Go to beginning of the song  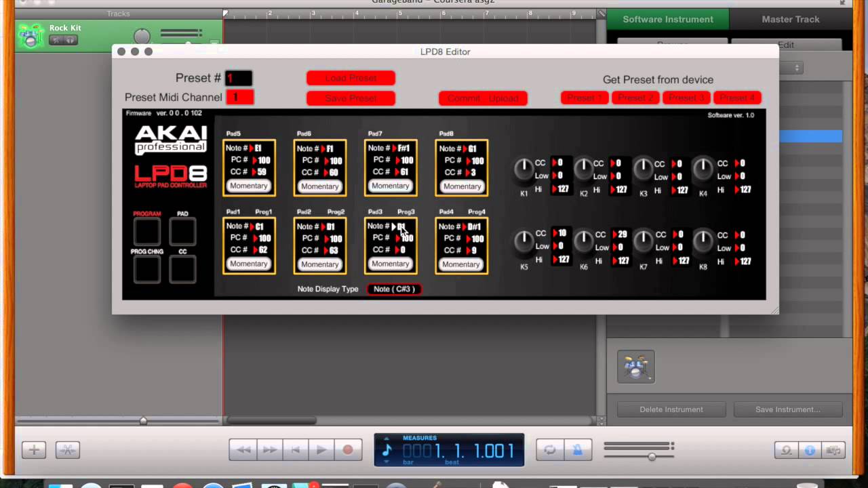(295, 449)
